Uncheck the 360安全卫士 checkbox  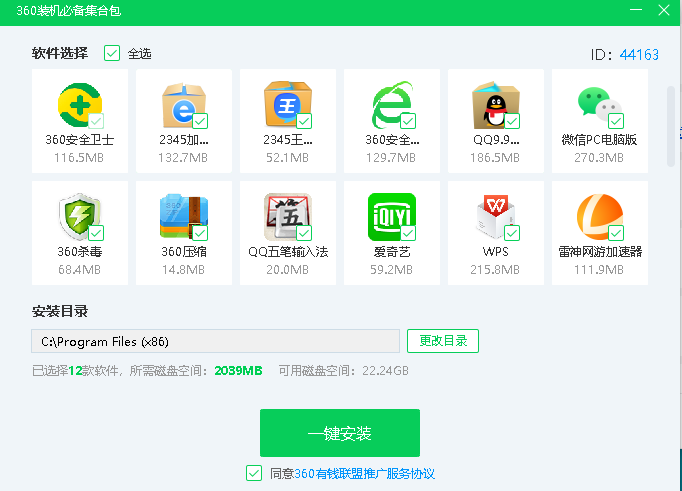[96, 121]
